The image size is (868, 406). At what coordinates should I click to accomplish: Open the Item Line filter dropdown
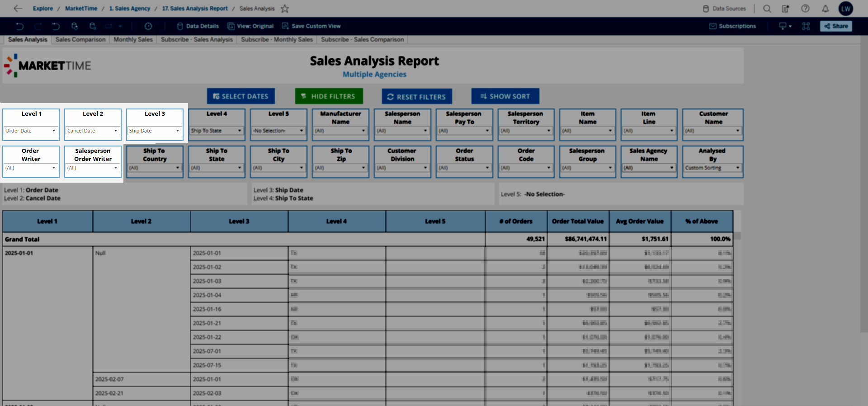pyautogui.click(x=649, y=131)
